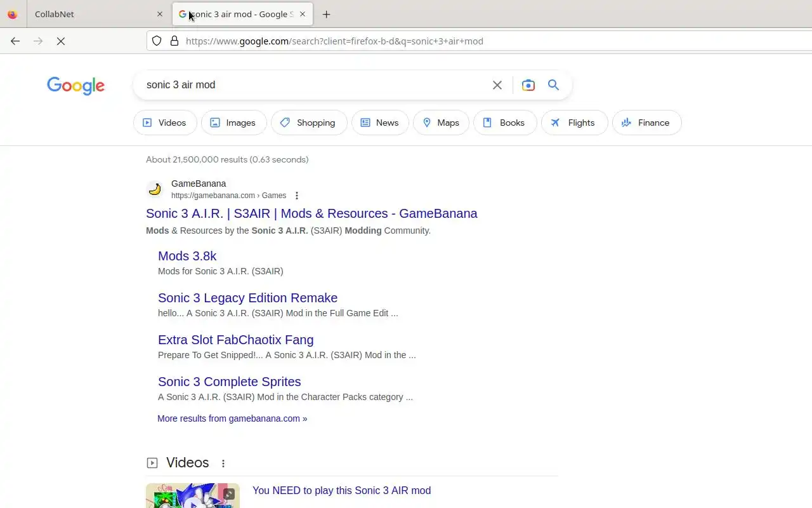
Task: Click the Google logo
Action: coord(75,85)
